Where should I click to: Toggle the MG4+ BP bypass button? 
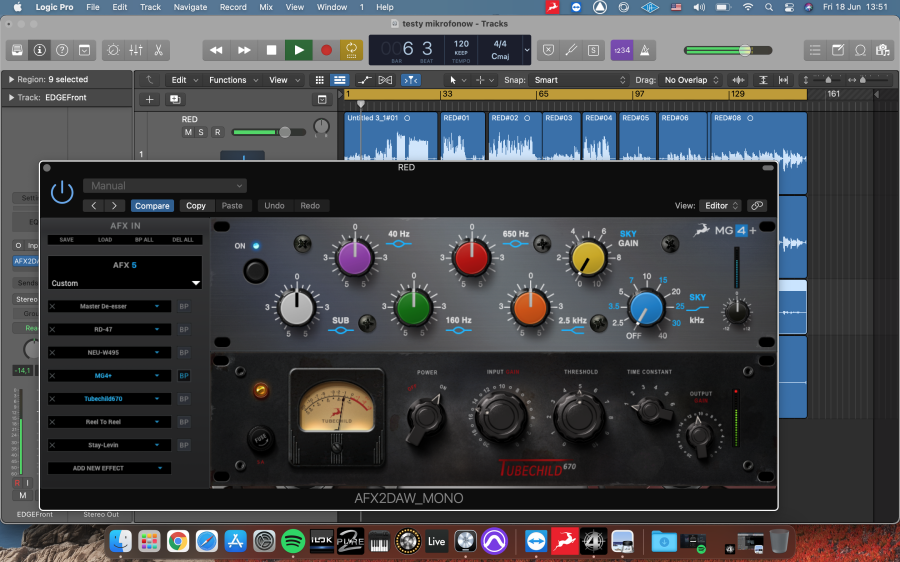click(184, 375)
